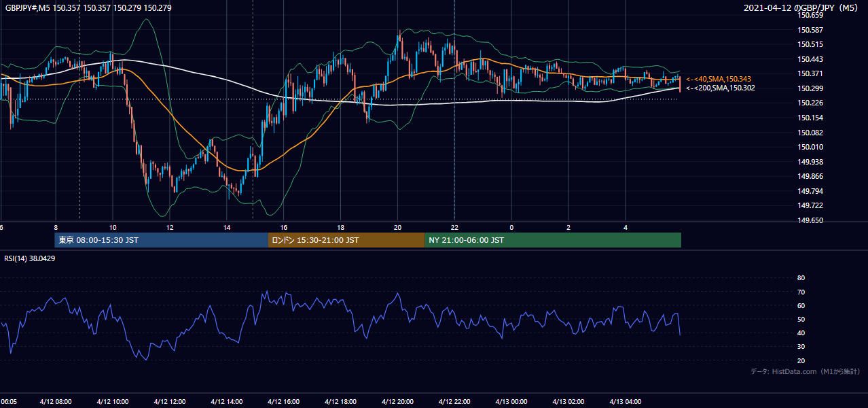Click price axis label 150.082
This screenshot has width=868, height=408.
point(810,133)
